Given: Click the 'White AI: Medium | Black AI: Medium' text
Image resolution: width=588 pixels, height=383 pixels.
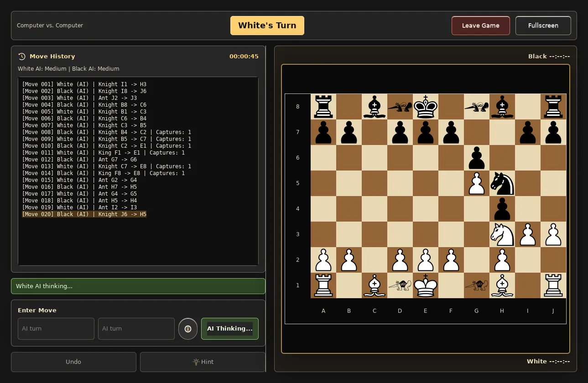Looking at the screenshot, I should point(69,69).
